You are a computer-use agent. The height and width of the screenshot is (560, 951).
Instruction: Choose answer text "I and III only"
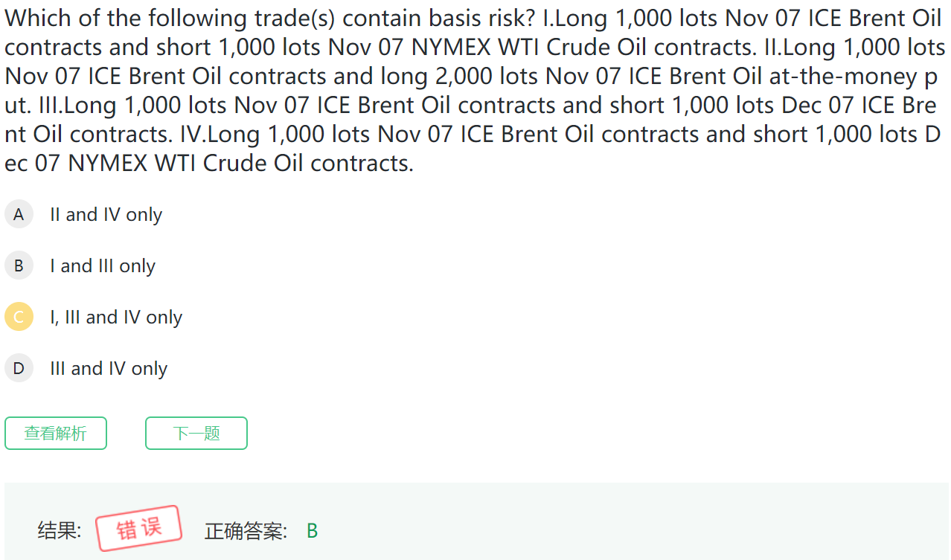click(103, 266)
